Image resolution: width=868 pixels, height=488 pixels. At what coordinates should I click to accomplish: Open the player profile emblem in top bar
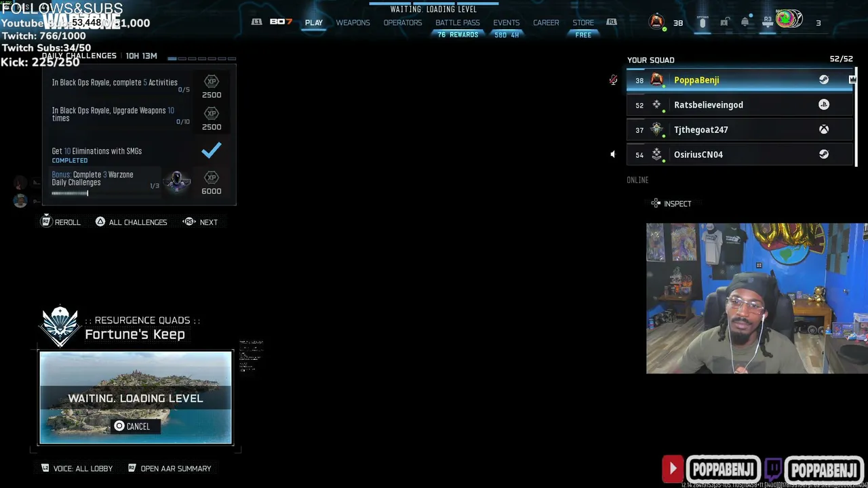[x=656, y=22]
